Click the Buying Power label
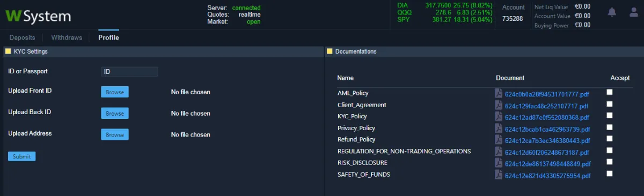The height and width of the screenshot is (196, 644). pos(552,25)
